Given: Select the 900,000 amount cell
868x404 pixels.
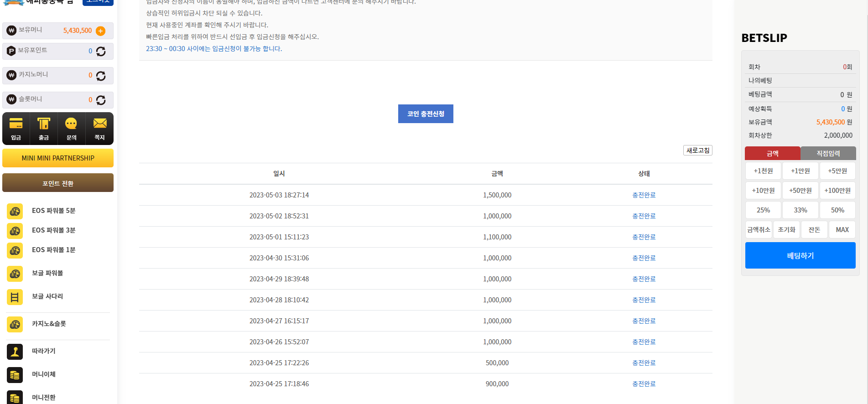Looking at the screenshot, I should 497,384.
